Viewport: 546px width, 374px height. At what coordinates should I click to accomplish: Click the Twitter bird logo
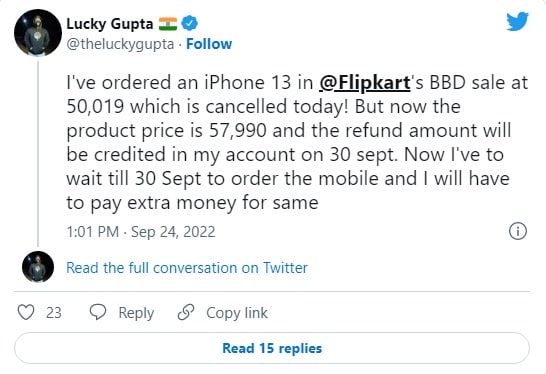517,22
